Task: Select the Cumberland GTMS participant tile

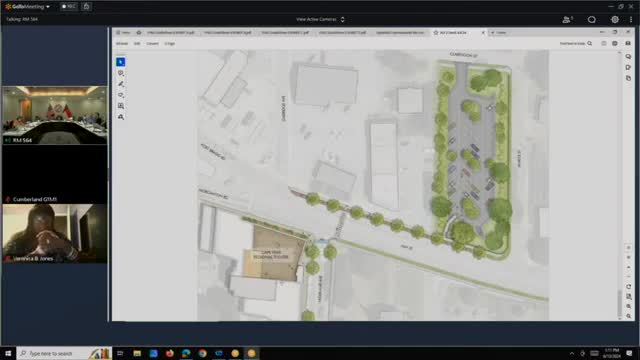Action: 55,174
